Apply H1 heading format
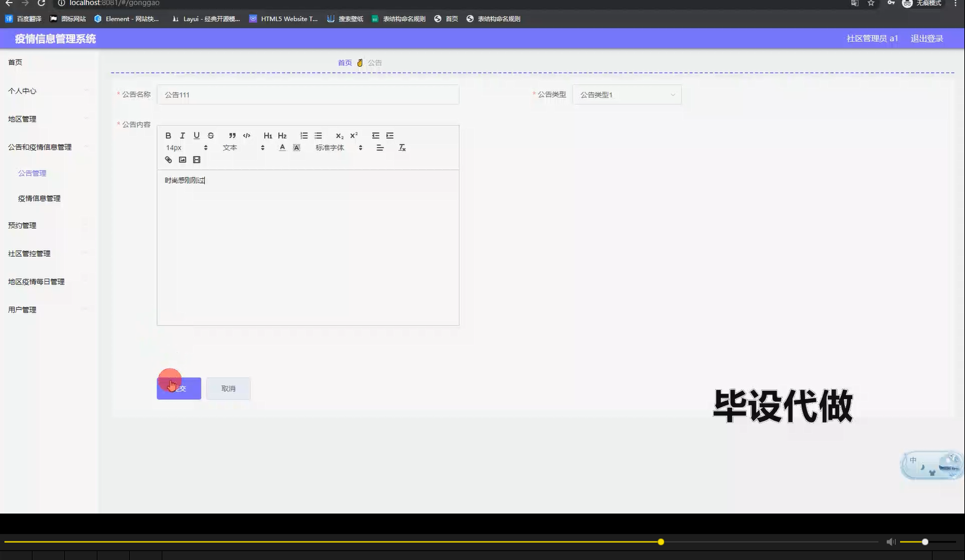965x560 pixels. click(x=268, y=135)
